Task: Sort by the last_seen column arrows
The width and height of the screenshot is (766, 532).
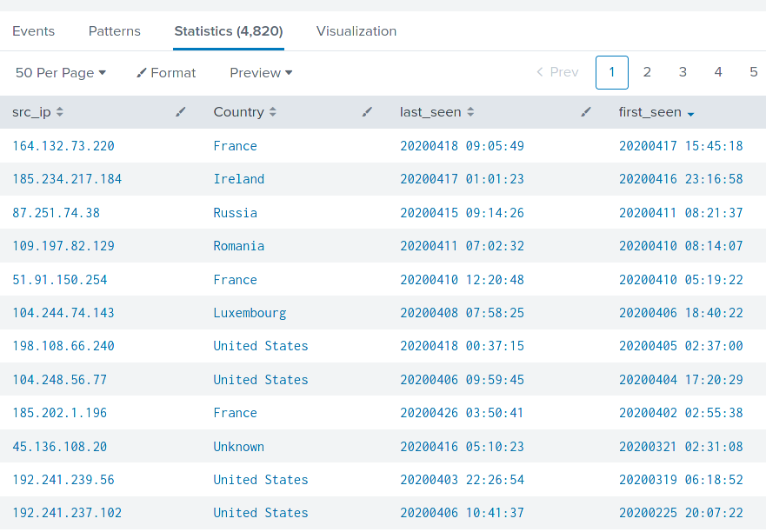Action: point(470,112)
